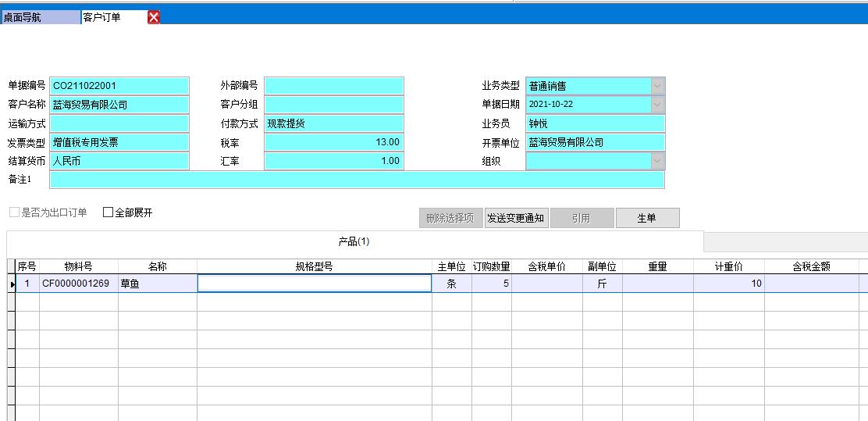Click the row indicator arrow for row 1

click(x=11, y=284)
